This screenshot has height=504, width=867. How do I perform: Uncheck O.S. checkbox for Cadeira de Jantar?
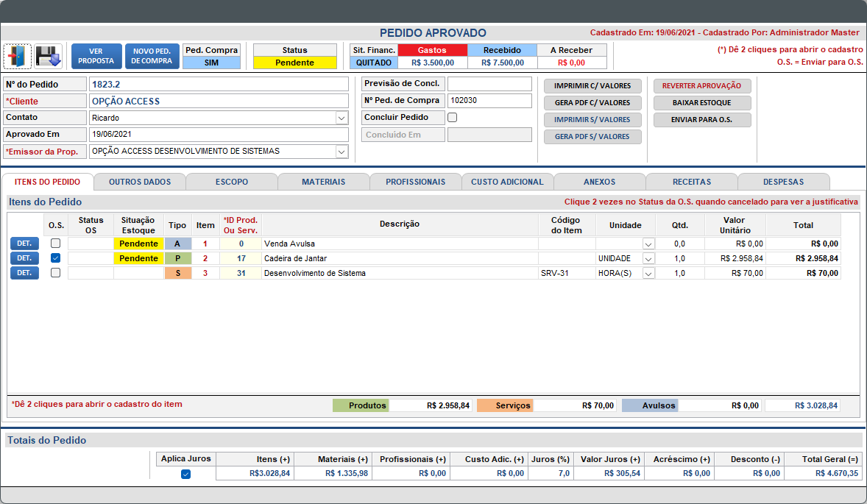tap(55, 258)
